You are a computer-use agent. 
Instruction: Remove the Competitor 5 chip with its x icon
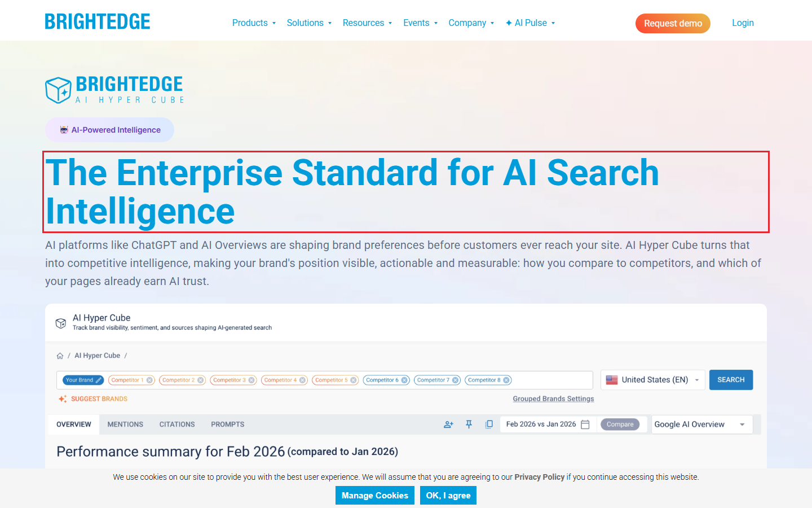354,380
